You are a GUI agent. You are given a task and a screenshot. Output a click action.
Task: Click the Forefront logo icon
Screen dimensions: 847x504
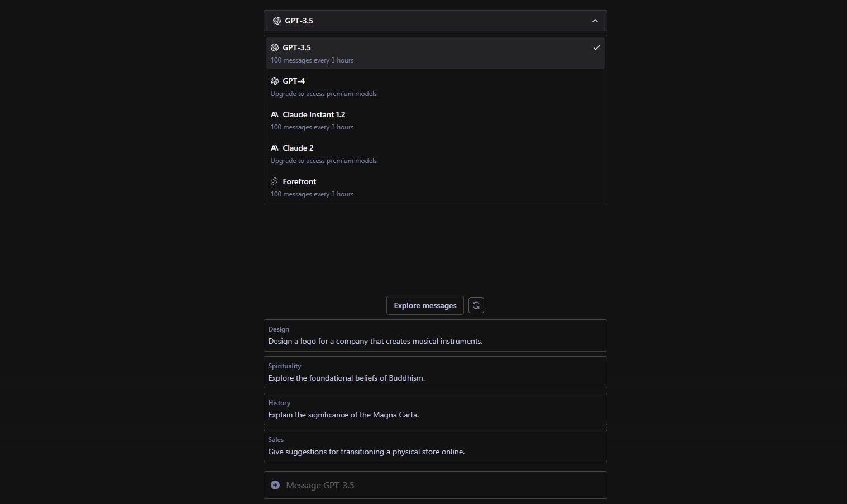[x=274, y=181]
